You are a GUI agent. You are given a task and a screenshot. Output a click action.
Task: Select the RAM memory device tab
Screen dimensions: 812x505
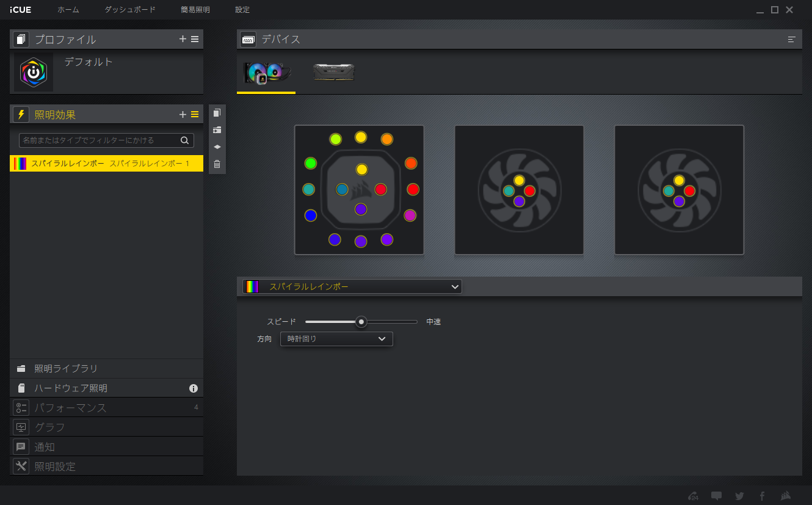(x=334, y=73)
